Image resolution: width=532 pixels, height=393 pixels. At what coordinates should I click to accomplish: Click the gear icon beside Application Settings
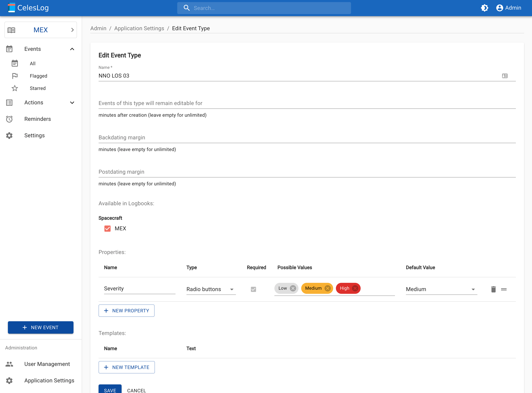(9, 380)
